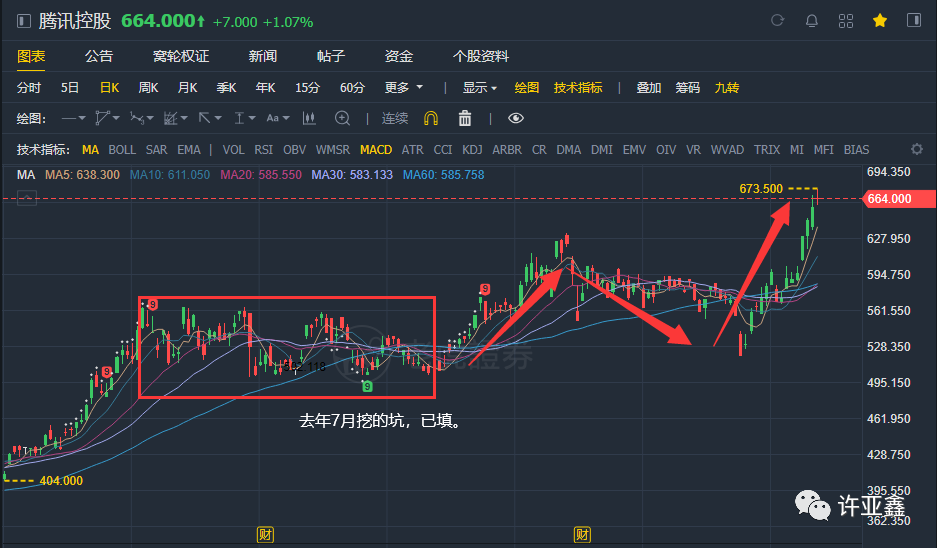Switch to the 公告 tab
The image size is (937, 548).
(x=99, y=56)
